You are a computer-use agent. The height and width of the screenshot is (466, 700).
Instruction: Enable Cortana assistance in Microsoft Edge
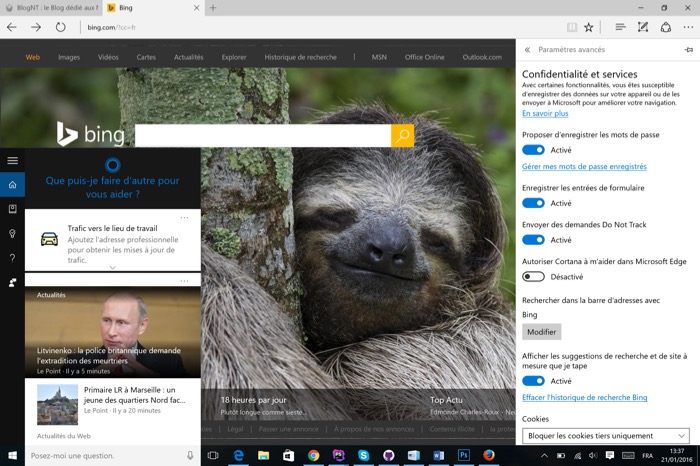(533, 276)
